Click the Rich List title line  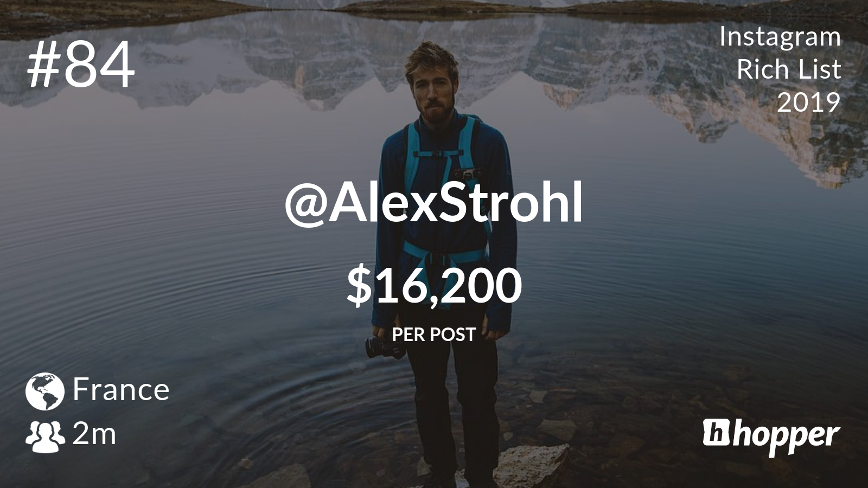(x=789, y=69)
